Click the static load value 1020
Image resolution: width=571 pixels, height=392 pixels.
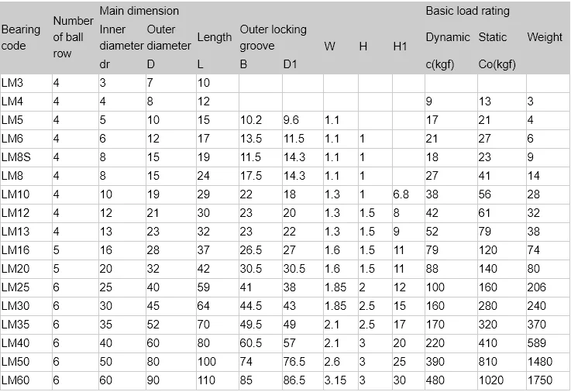point(490,380)
